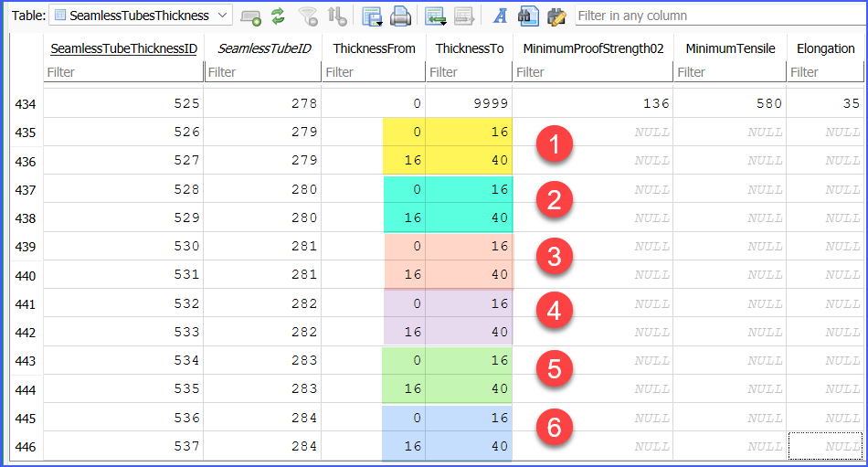Click the filter box under SeamlessTubeThicknessID
This screenshot has width=868, height=467.
[x=124, y=72]
